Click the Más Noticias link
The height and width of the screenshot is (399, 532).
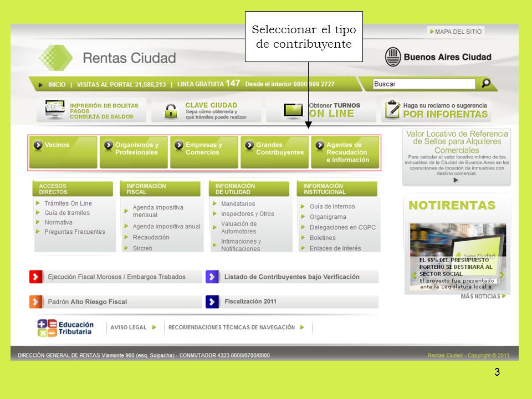coord(480,296)
